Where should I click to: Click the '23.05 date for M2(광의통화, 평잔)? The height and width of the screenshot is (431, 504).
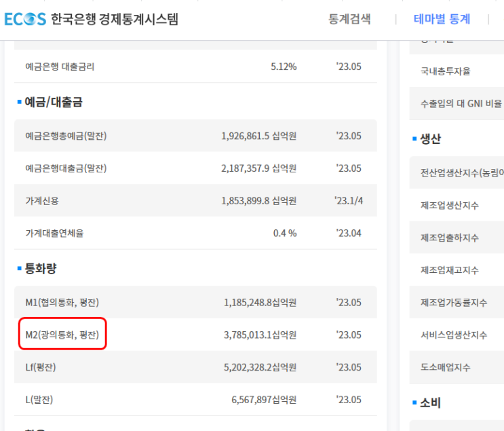349,335
